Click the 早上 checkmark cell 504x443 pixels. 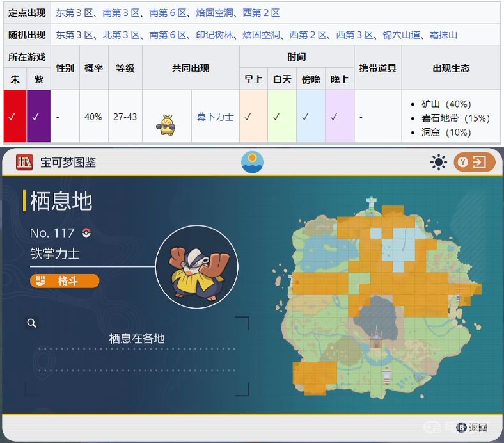[x=253, y=116]
